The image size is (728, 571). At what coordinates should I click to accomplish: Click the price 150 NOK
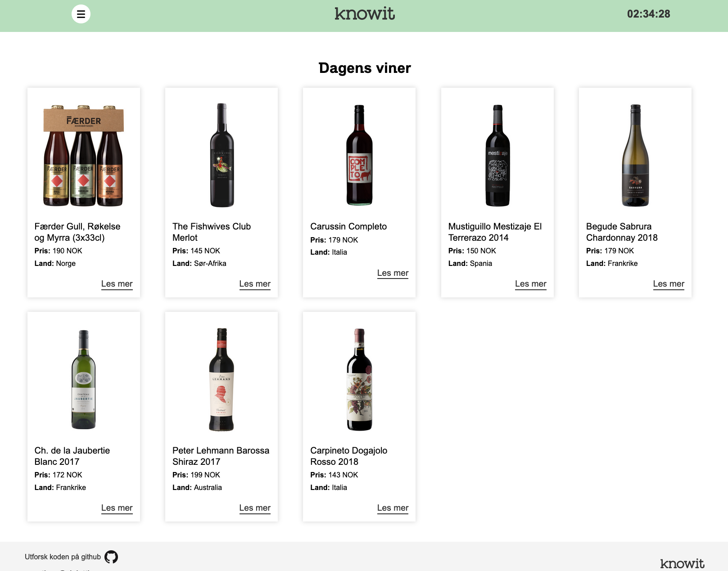481,251
